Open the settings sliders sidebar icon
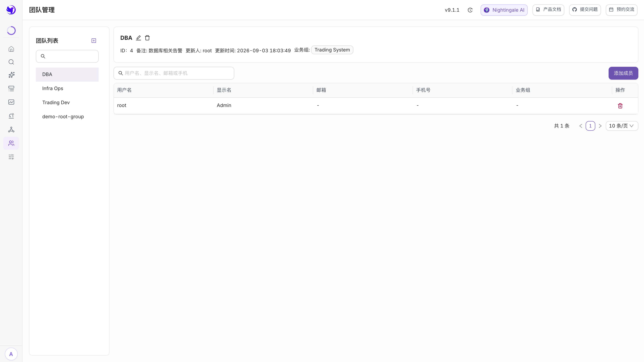Viewport: 644px width, 362px height. coord(11,157)
